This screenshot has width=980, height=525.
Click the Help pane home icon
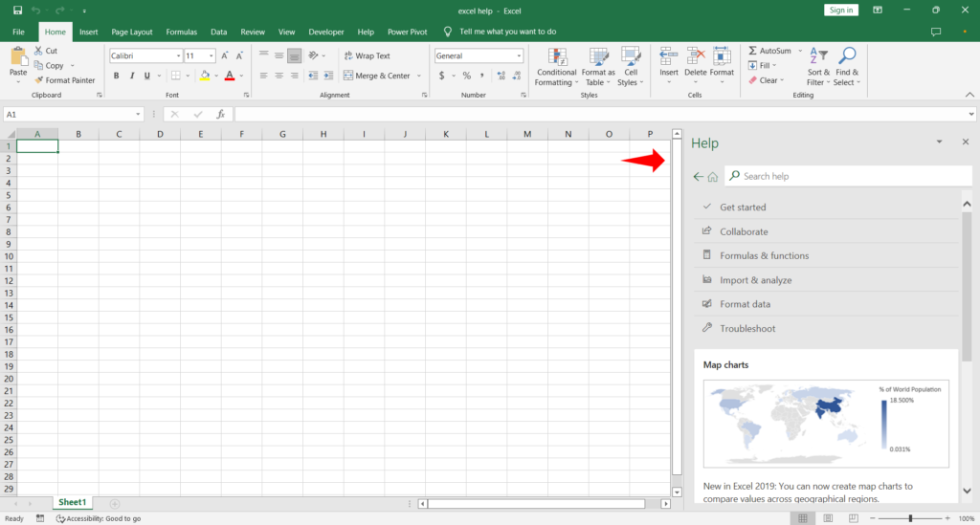click(x=712, y=177)
